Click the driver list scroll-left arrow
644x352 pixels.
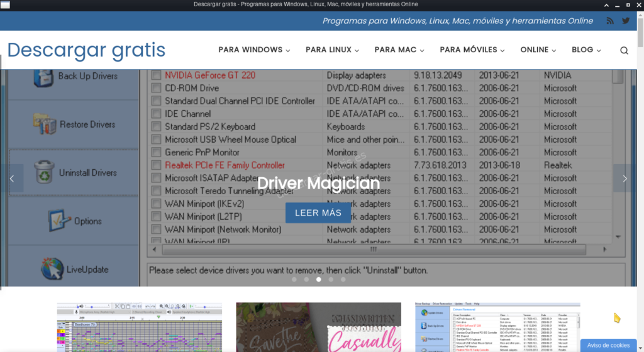155,250
